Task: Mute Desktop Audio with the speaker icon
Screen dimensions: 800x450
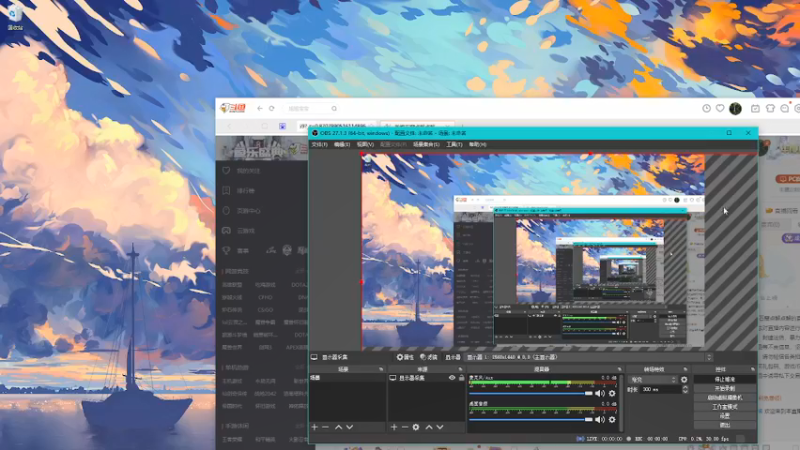Action: 600,419
